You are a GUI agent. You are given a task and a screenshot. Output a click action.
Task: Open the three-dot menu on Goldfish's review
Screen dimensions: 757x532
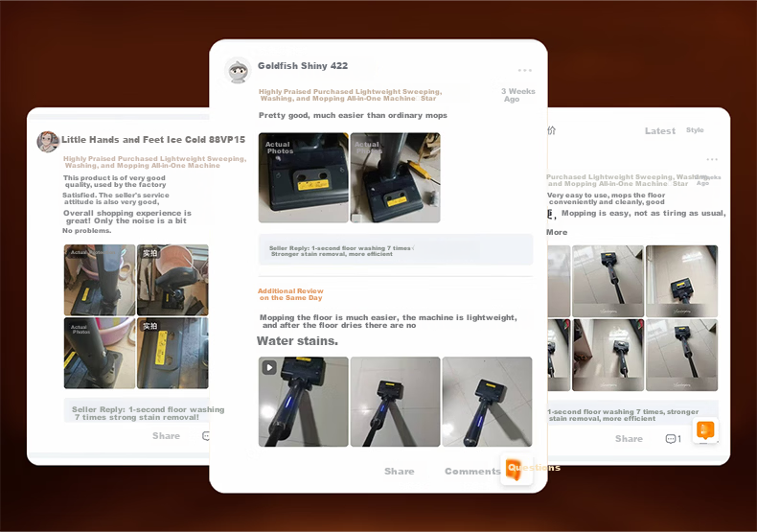point(525,71)
